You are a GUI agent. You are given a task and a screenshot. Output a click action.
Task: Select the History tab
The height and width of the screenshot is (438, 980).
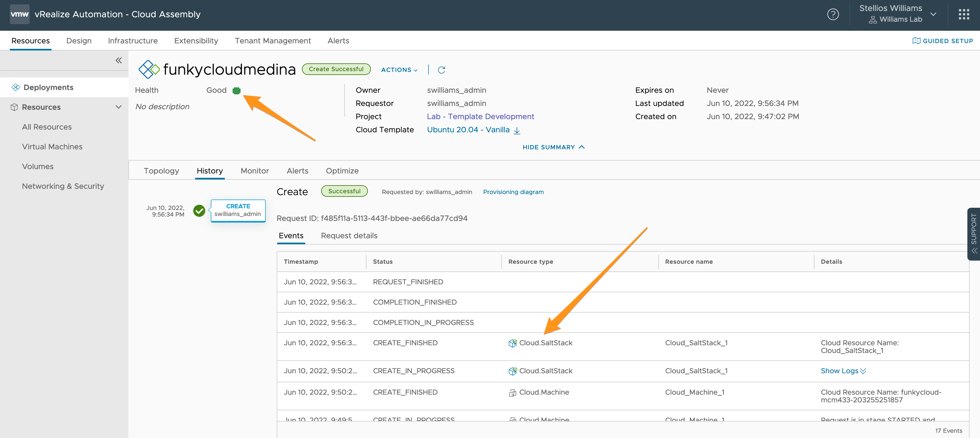click(x=210, y=171)
